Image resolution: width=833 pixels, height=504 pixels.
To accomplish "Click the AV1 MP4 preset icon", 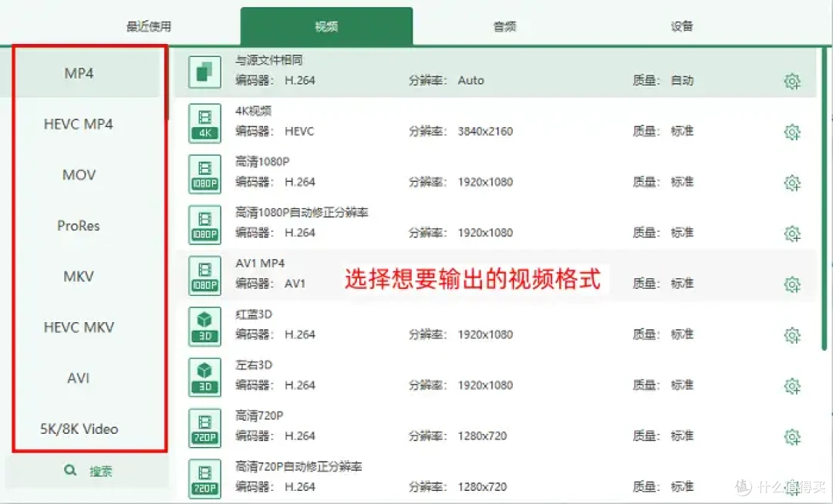I will [x=204, y=275].
